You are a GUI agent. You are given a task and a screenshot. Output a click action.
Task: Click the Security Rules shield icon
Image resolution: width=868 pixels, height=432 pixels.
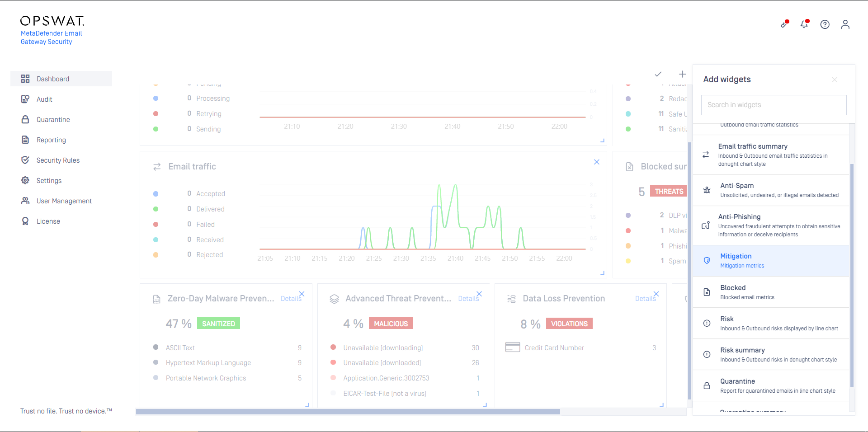[x=25, y=160]
